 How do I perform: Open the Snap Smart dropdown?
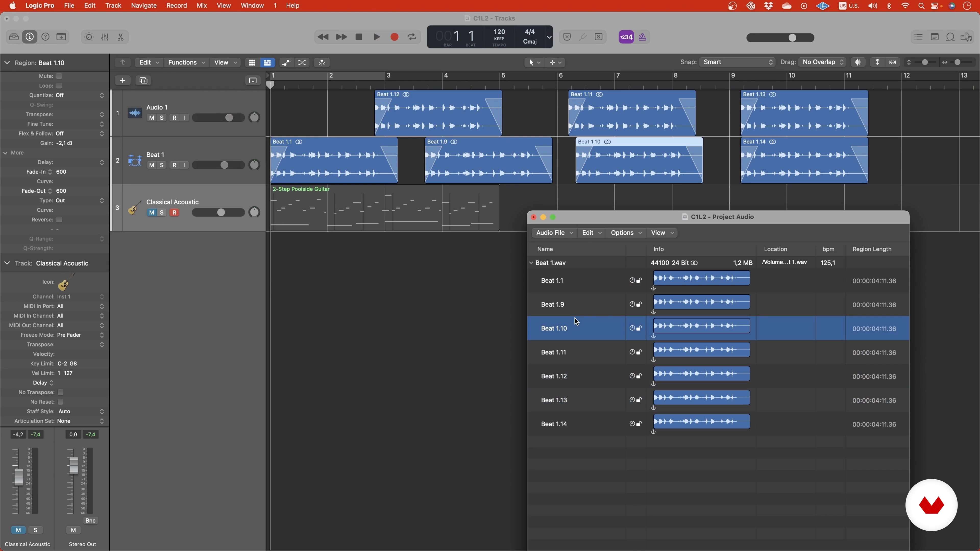[x=737, y=62]
